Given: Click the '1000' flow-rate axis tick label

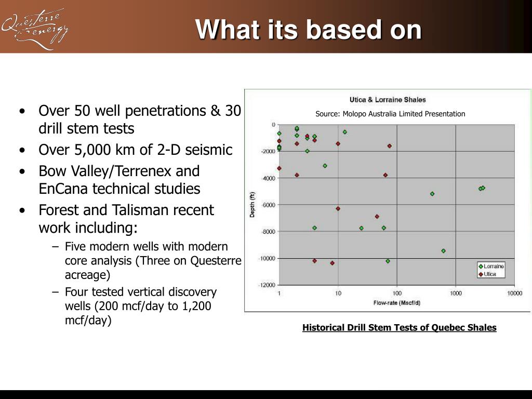Looking at the screenshot, I should pos(456,293).
